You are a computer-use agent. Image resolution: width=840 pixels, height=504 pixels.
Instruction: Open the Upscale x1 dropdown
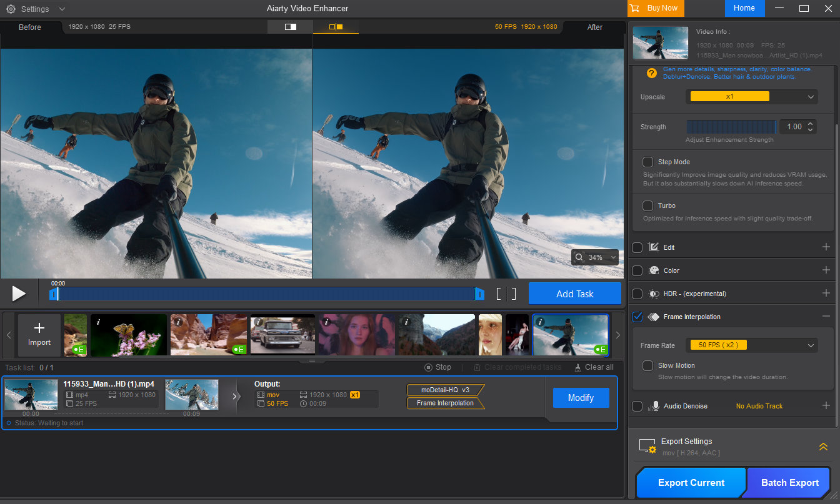coord(751,97)
